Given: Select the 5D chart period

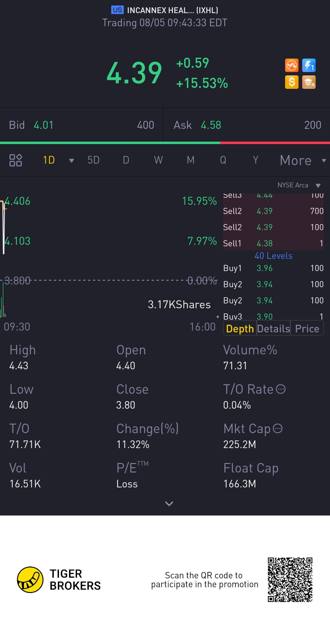Looking at the screenshot, I should (94, 160).
